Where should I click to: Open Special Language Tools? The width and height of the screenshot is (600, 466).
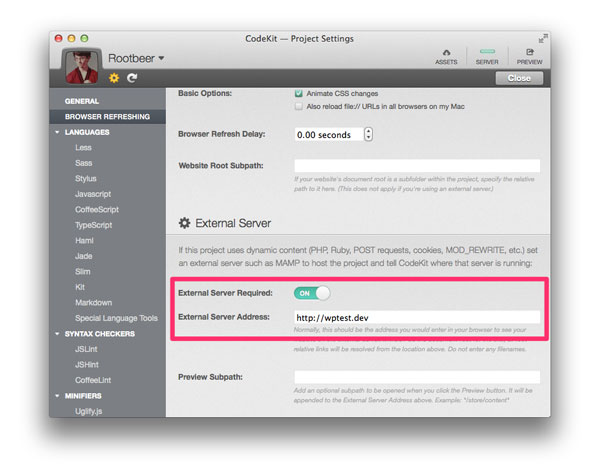pos(116,318)
